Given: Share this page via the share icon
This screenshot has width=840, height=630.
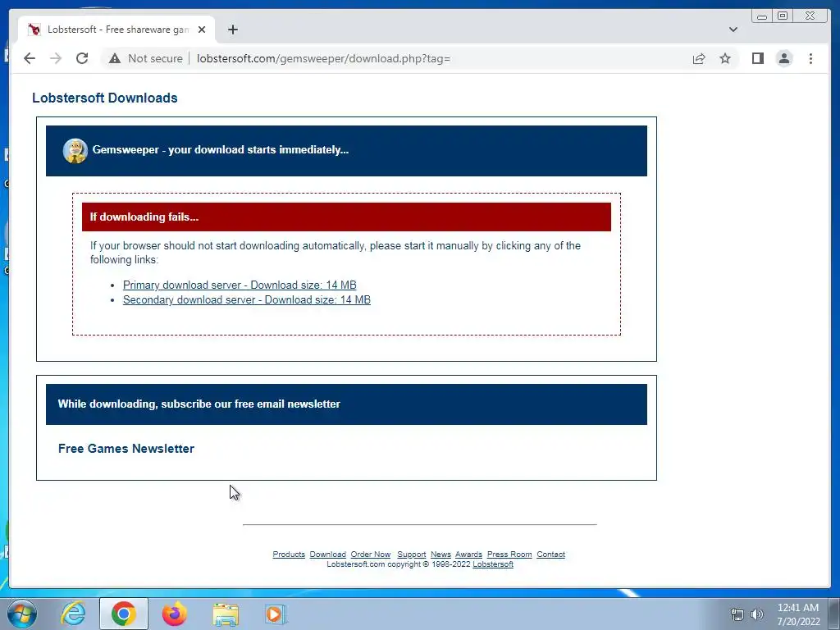Looking at the screenshot, I should [x=699, y=58].
